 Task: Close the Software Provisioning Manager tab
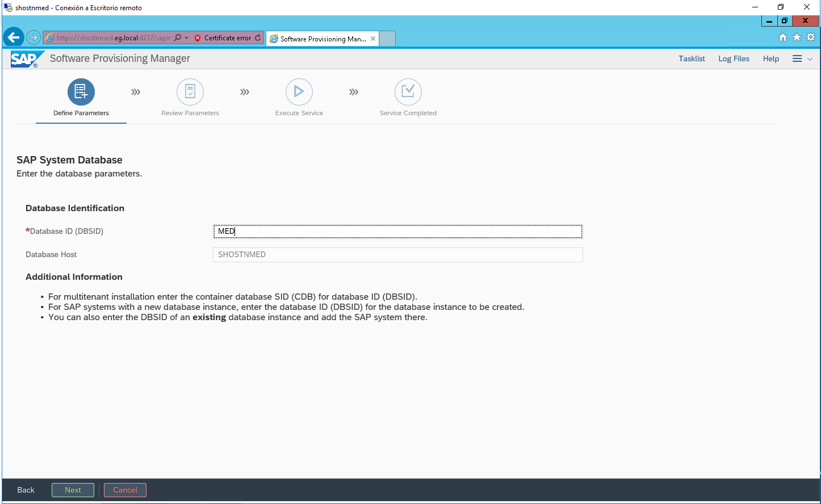point(373,39)
